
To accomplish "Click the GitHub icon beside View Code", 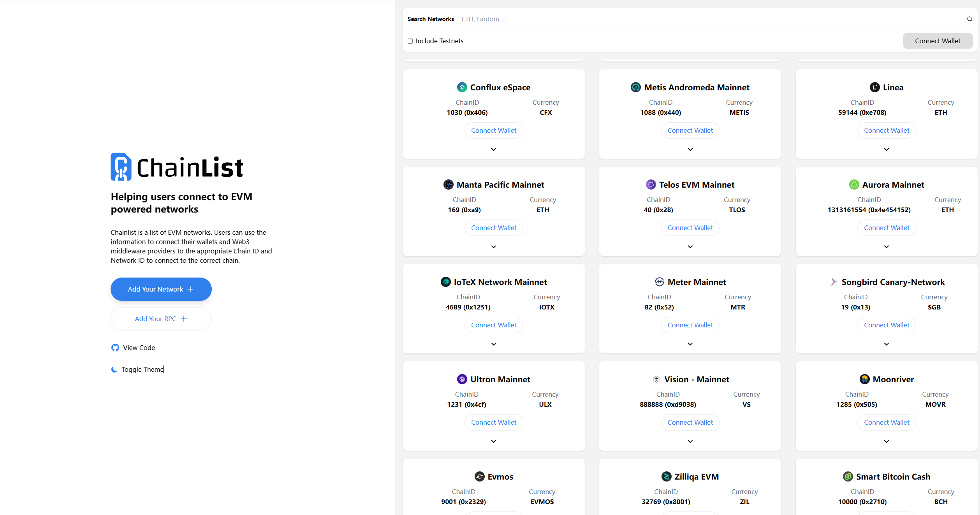I will tap(115, 348).
